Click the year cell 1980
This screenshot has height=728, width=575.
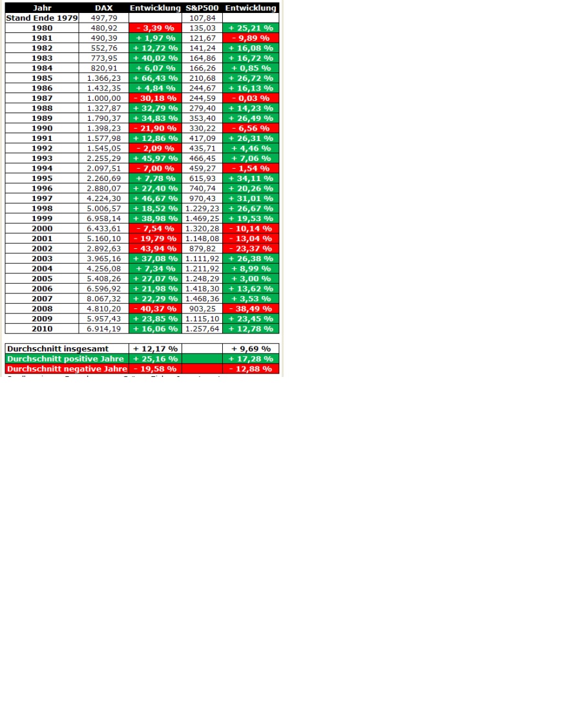42,28
